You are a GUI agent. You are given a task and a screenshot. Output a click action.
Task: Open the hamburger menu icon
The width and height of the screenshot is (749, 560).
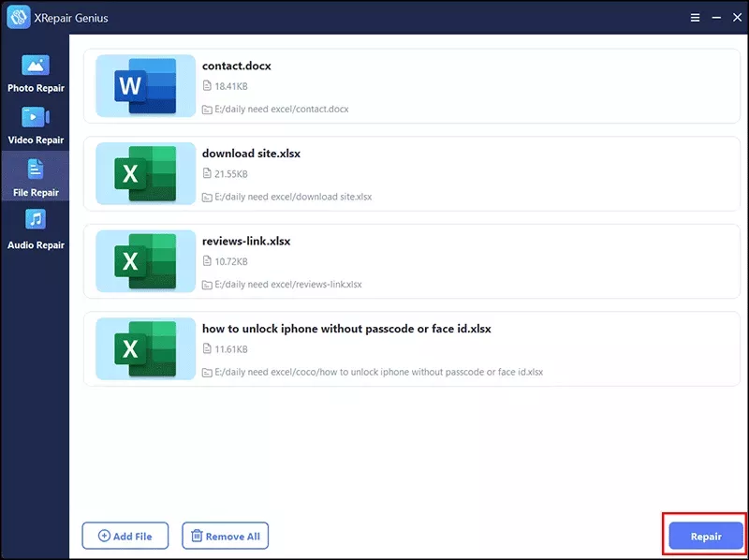[695, 18]
